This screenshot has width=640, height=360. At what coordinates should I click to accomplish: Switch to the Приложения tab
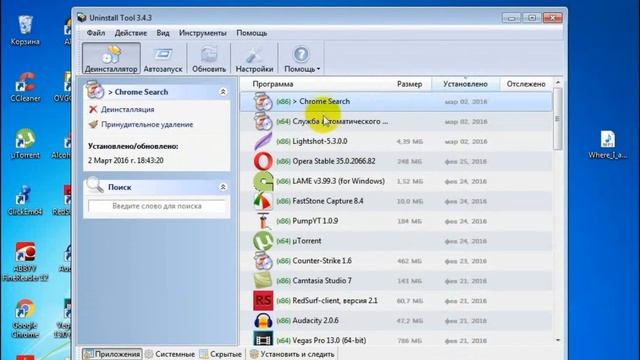click(112, 354)
